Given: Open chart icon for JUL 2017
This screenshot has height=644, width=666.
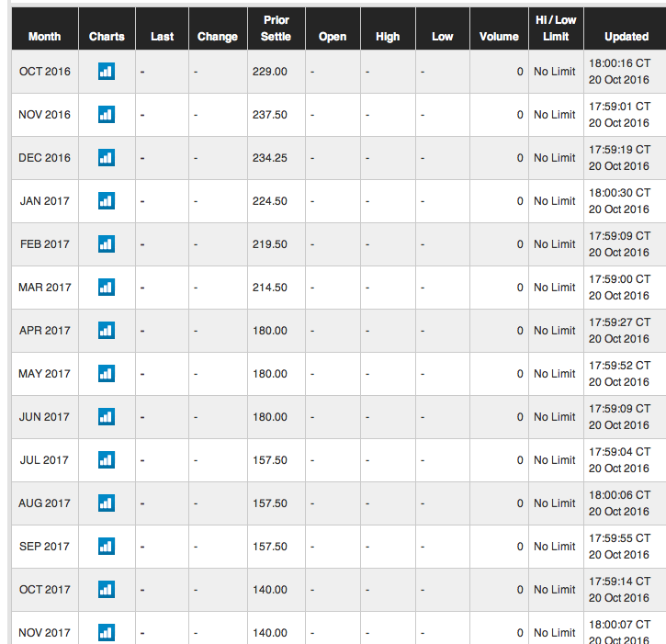Looking at the screenshot, I should coord(107,460).
